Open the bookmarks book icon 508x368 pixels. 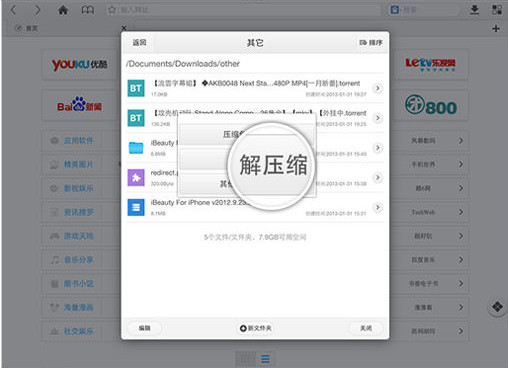pyautogui.click(x=88, y=10)
